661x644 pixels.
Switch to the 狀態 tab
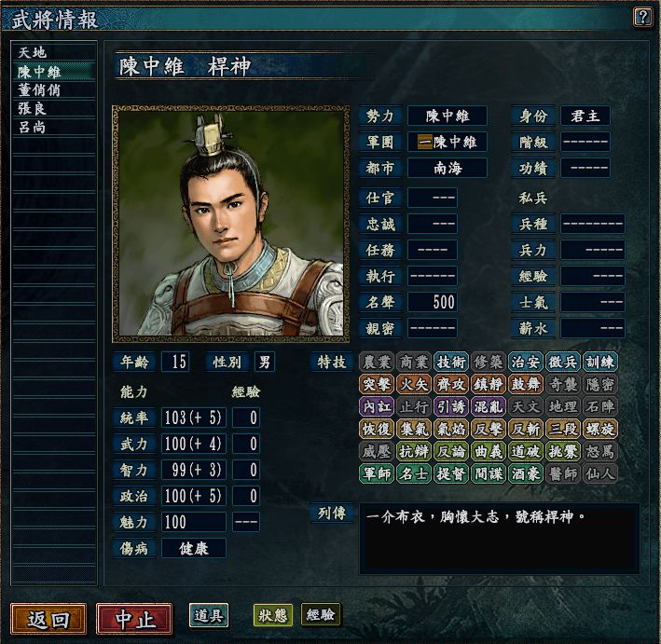[273, 615]
